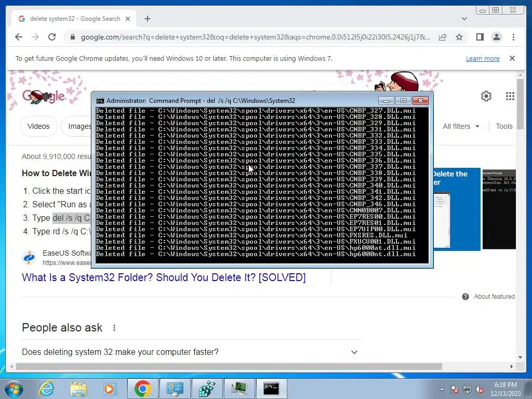Follow the Learn more link

click(483, 58)
